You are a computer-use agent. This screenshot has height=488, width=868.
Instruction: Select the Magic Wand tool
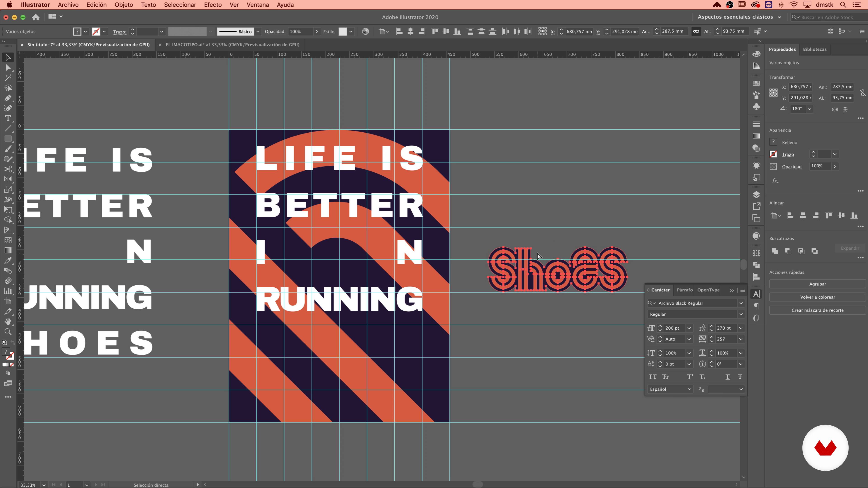point(8,78)
